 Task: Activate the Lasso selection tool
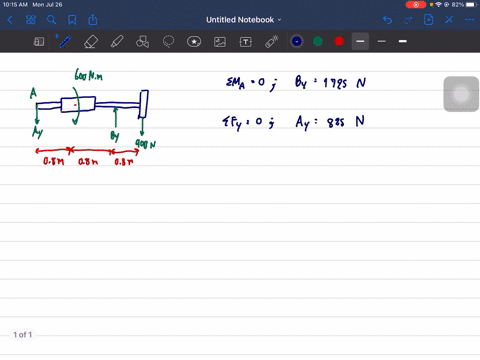pyautogui.click(x=168, y=42)
